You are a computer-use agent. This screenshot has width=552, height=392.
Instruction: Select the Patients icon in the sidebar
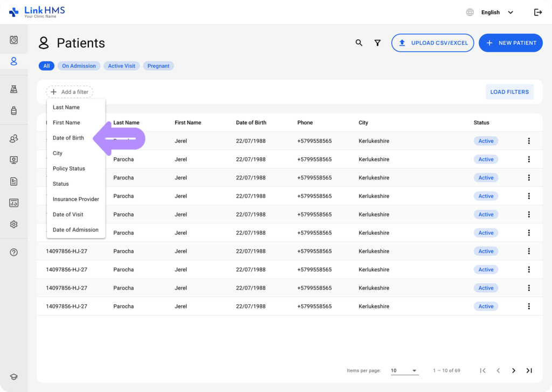14,61
